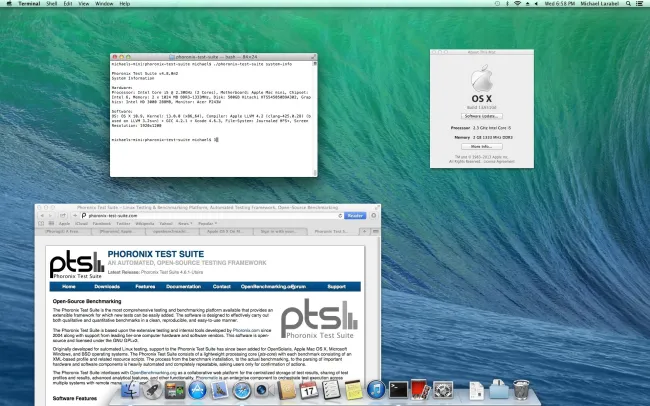Viewport: 650px width, 406px height.
Task: Click Michael Larabel user menu in menu bar
Action: point(600,3)
